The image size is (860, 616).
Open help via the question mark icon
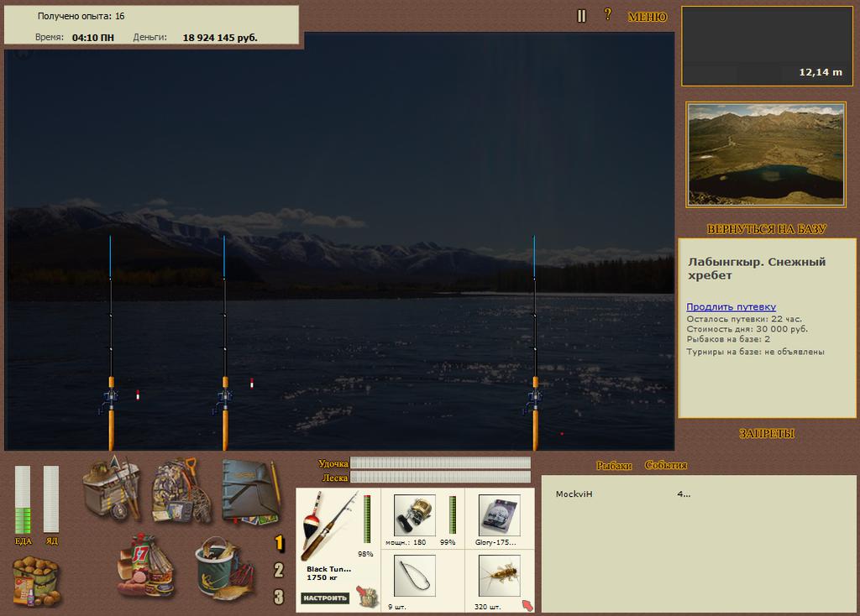pyautogui.click(x=608, y=15)
